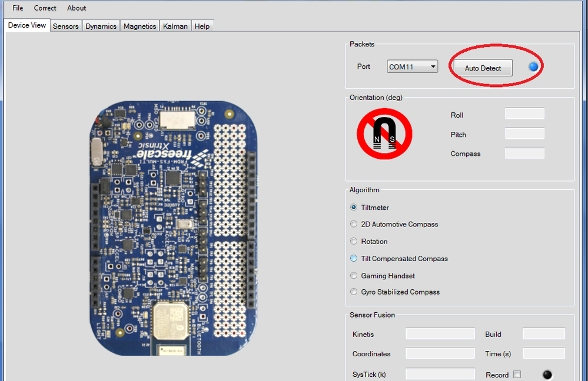Switch to the Sensors tab
The image size is (588, 381).
(x=65, y=26)
